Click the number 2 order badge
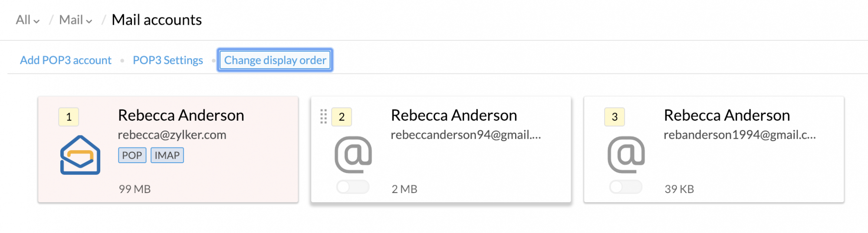868x233 pixels. coord(342,117)
